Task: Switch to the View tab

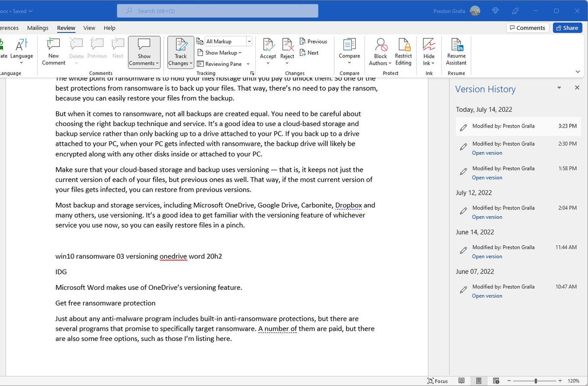Action: (89, 28)
